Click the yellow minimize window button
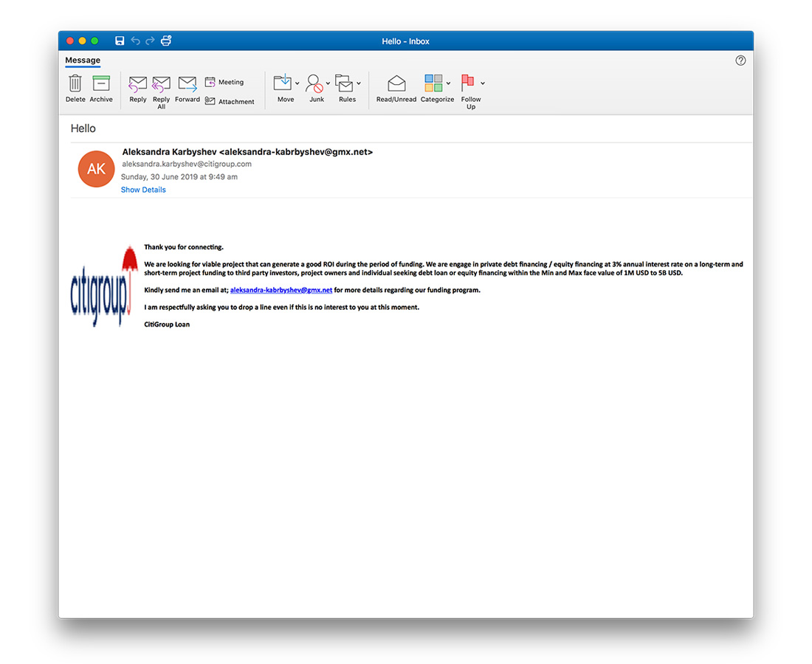This screenshot has width=812, height=664. coord(83,41)
